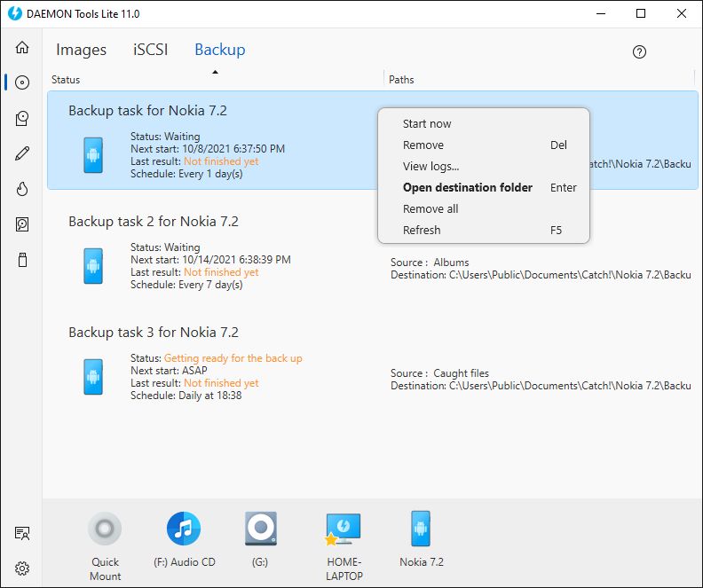Select the Nokia 7.2 device icon
Screen dimensions: 703x588
421,529
